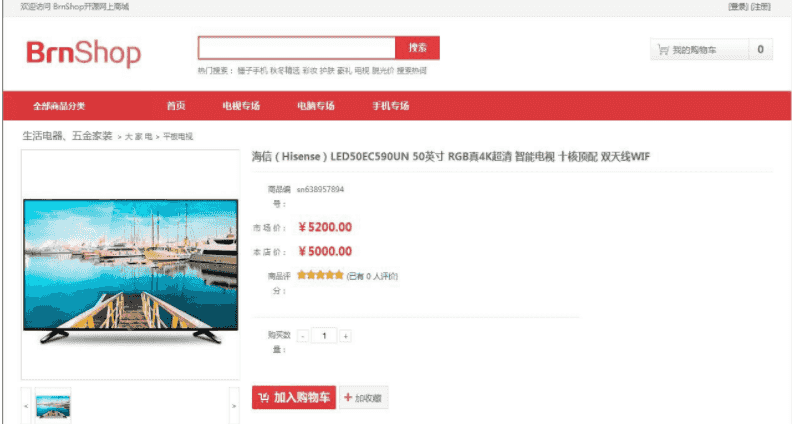Click the previous thumbnail arrow

26,406
